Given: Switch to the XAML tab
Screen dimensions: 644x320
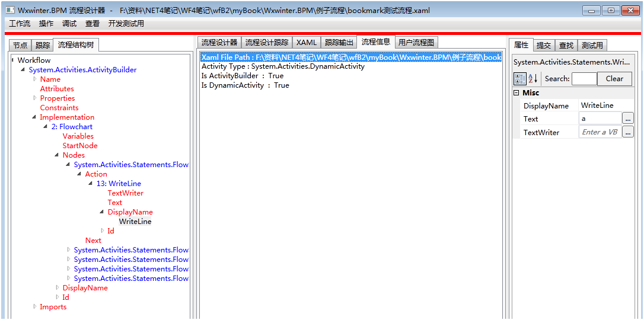Looking at the screenshot, I should pyautogui.click(x=307, y=43).
